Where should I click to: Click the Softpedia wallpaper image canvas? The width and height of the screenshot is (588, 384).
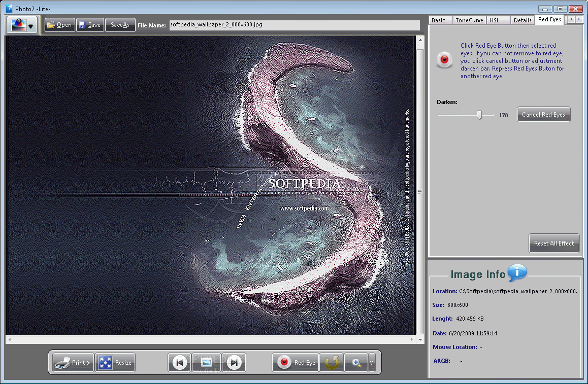[211, 186]
